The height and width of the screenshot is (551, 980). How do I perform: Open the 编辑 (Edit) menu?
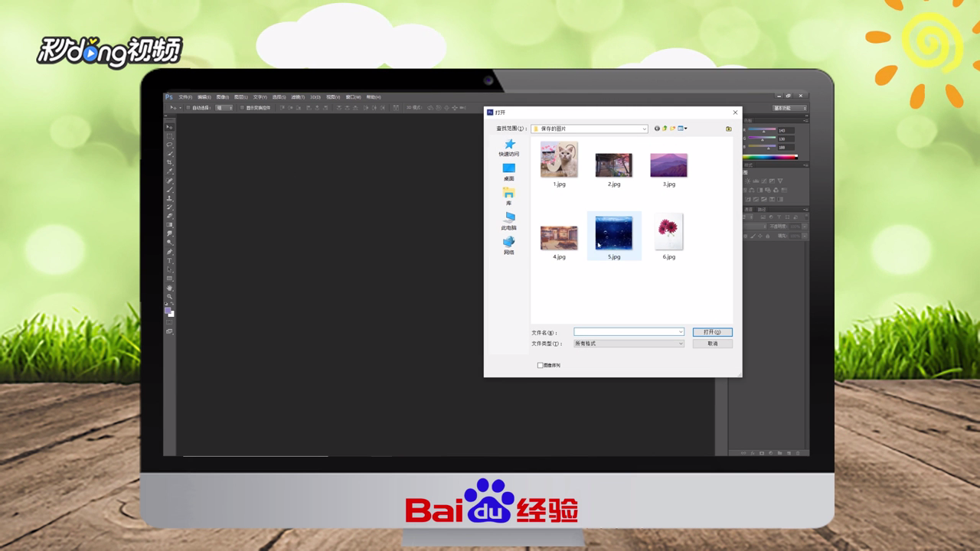(204, 97)
